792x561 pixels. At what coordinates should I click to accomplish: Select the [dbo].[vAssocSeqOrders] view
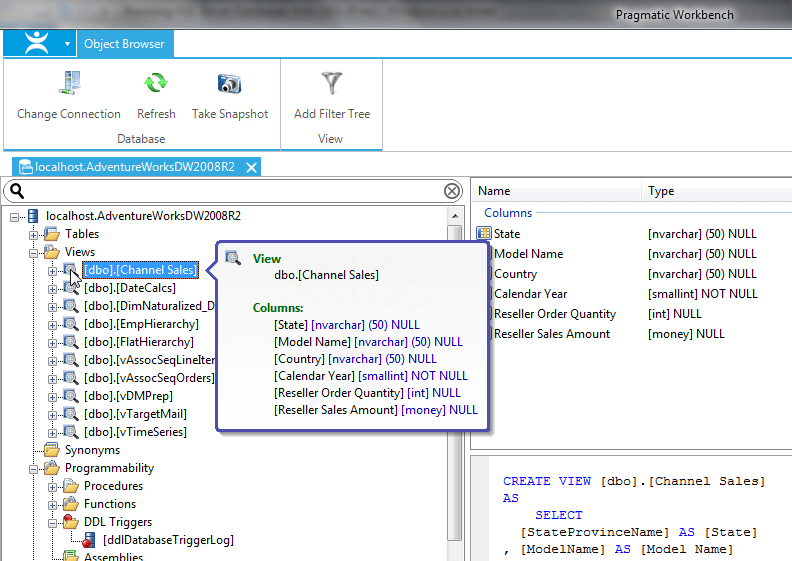pos(149,378)
